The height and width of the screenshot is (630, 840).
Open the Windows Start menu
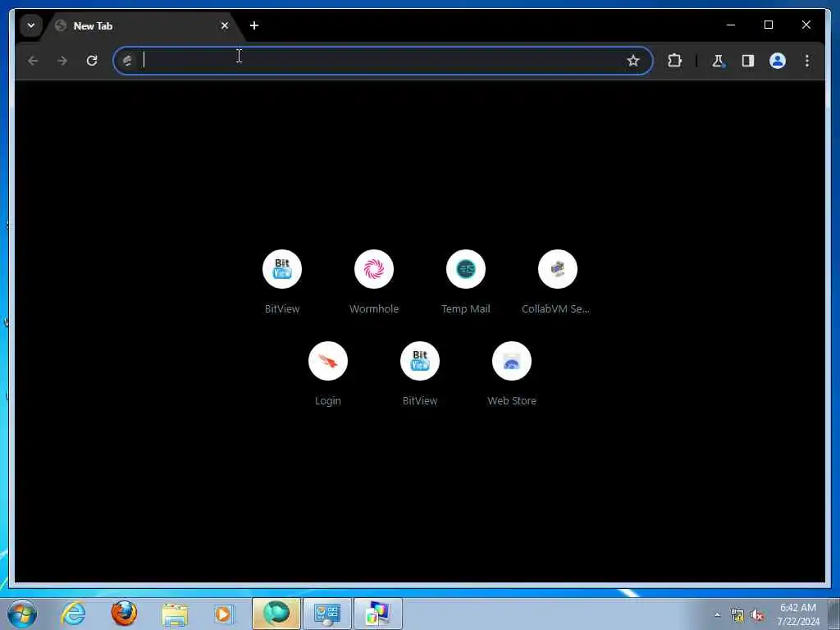coord(22,614)
